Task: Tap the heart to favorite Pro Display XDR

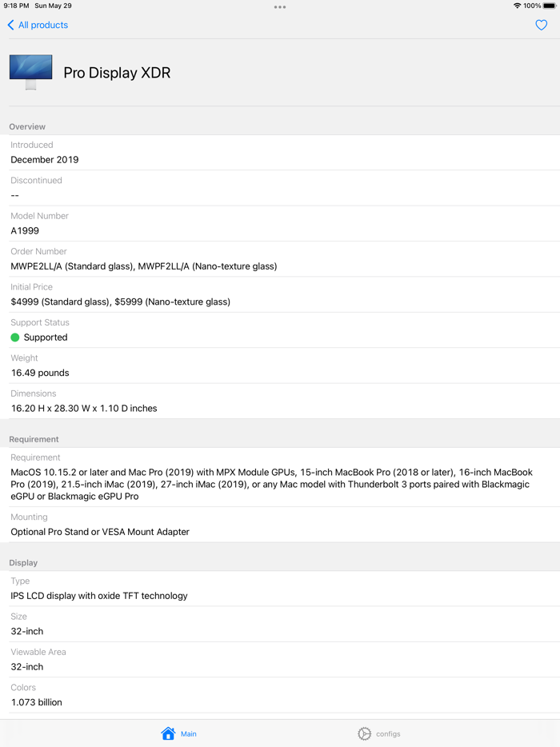Action: [543, 25]
